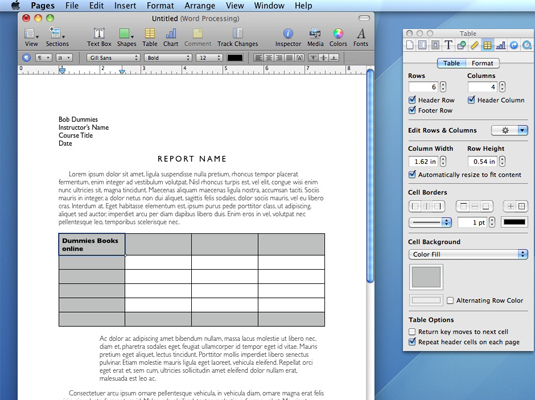Open the Bold typeface dropdown
The width and height of the screenshot is (535, 400).
pyautogui.click(x=168, y=58)
